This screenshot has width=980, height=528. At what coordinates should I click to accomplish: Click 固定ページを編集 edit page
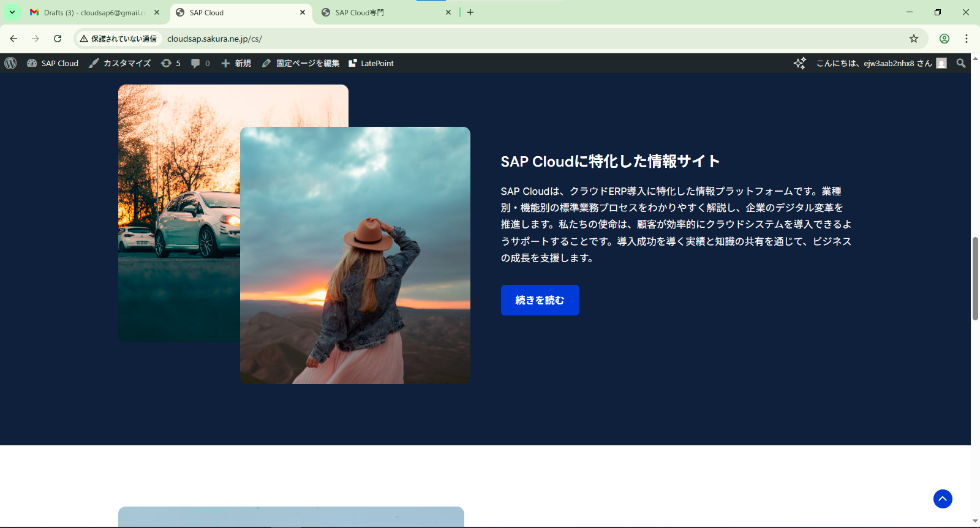(x=301, y=63)
